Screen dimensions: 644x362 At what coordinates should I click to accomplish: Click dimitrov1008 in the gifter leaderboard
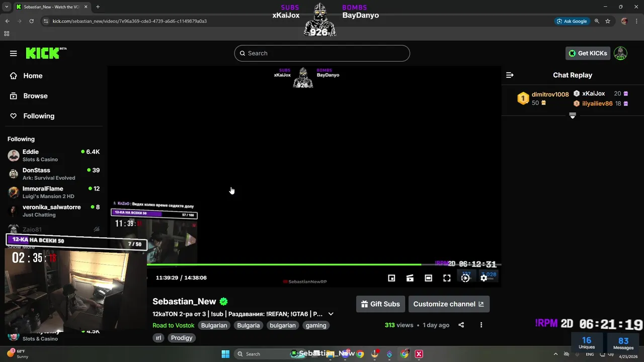(550, 94)
